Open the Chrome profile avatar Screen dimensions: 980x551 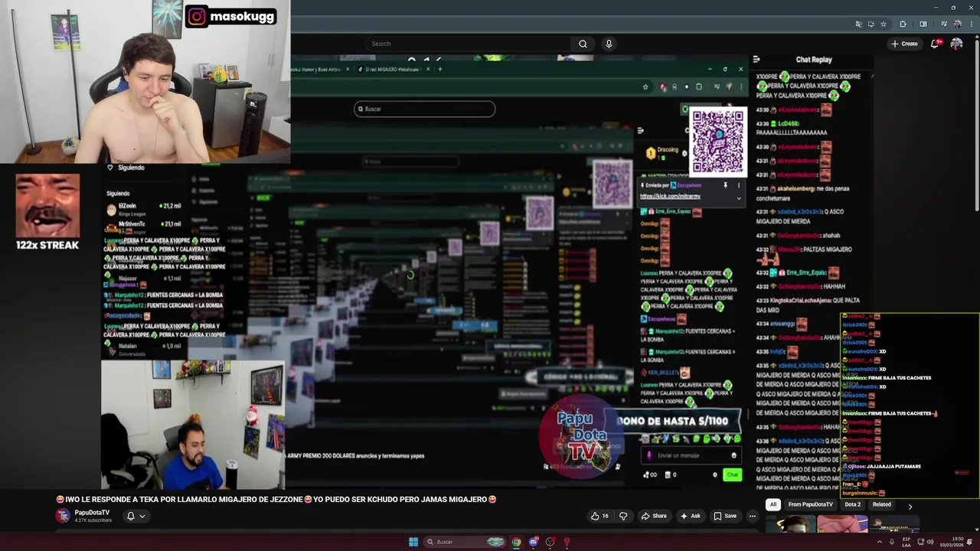pyautogui.click(x=957, y=24)
